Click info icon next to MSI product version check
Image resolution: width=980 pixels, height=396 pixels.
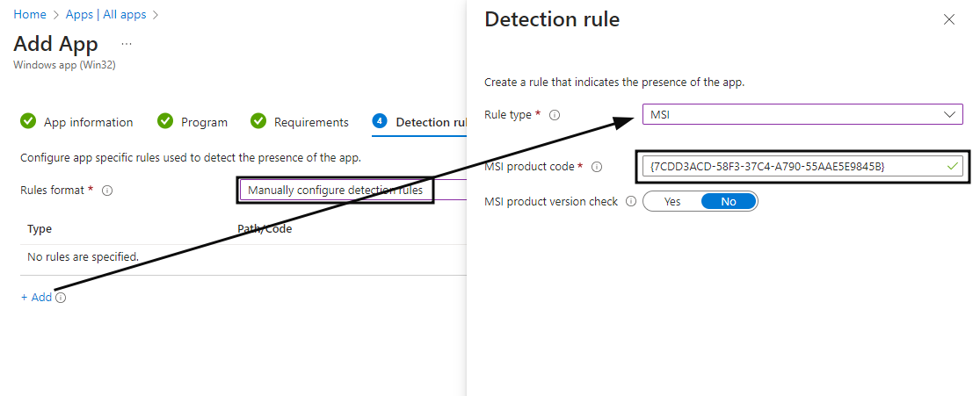[631, 202]
